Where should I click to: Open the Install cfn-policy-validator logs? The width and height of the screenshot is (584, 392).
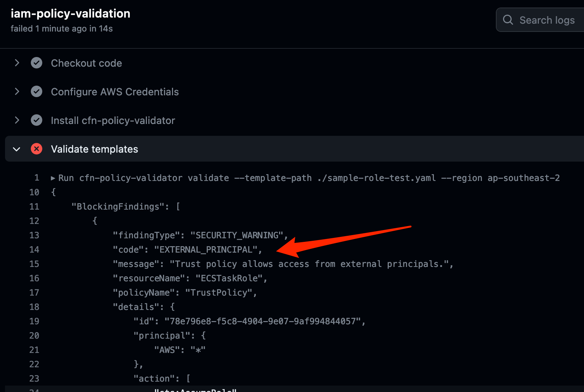click(113, 120)
